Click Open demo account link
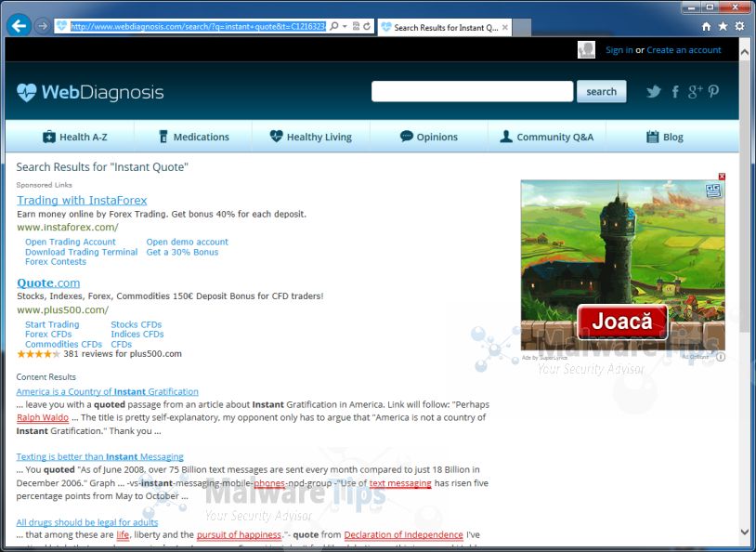 click(x=187, y=242)
